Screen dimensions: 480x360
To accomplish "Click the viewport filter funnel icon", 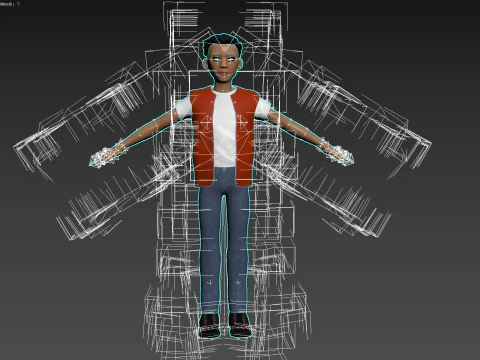I will 18,4.
